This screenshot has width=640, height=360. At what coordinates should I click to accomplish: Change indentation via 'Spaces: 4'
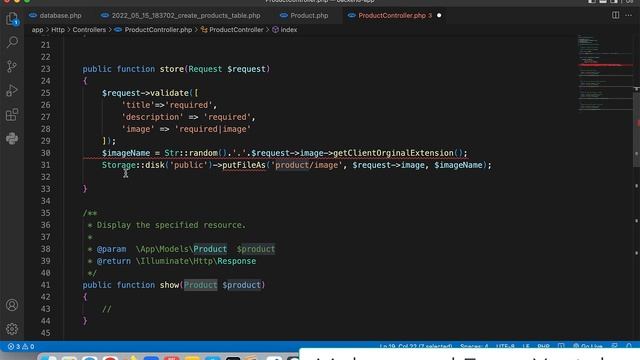474,347
